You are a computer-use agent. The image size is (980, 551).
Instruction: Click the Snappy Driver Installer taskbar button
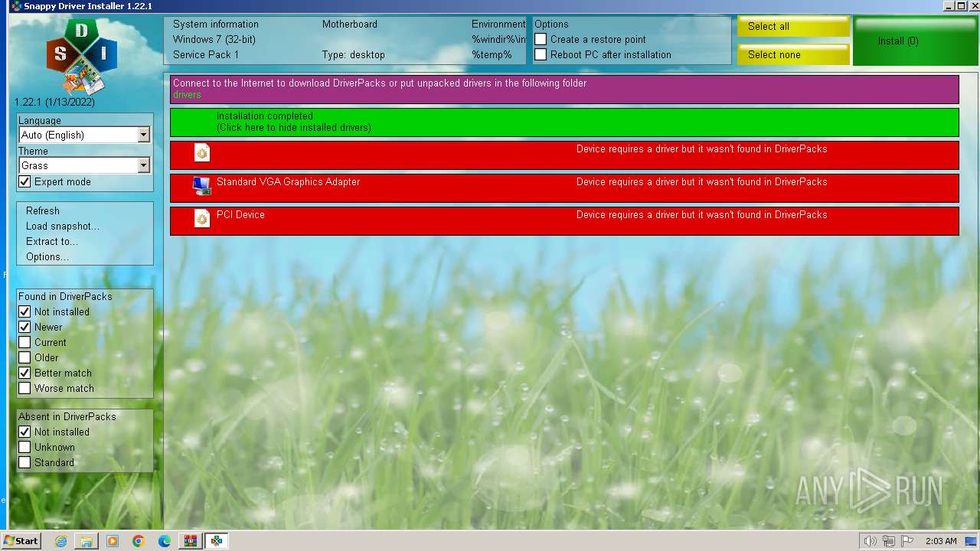(x=217, y=541)
